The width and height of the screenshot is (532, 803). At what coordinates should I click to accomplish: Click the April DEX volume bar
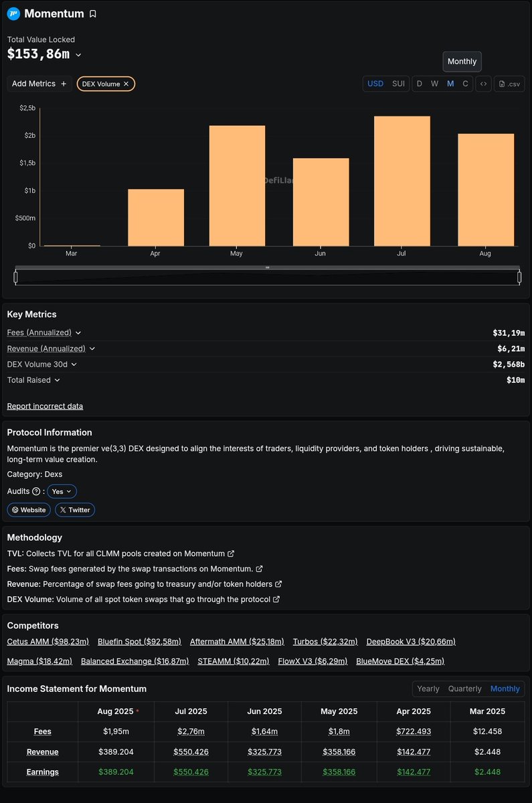[156, 217]
